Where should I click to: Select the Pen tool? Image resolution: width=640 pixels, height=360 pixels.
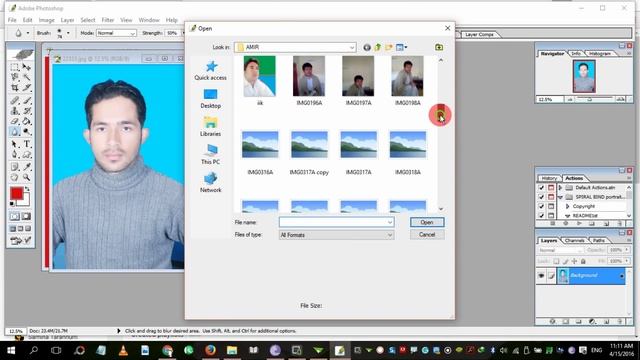(x=15, y=155)
